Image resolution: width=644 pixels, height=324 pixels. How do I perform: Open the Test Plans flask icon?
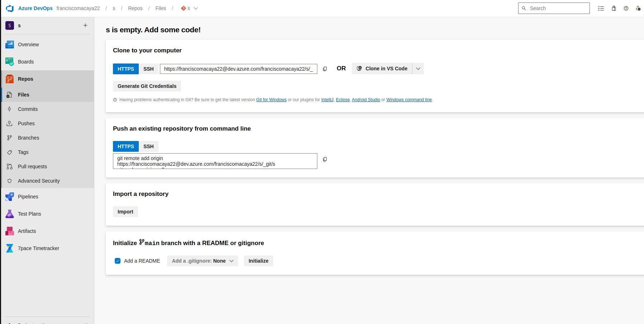(10, 214)
